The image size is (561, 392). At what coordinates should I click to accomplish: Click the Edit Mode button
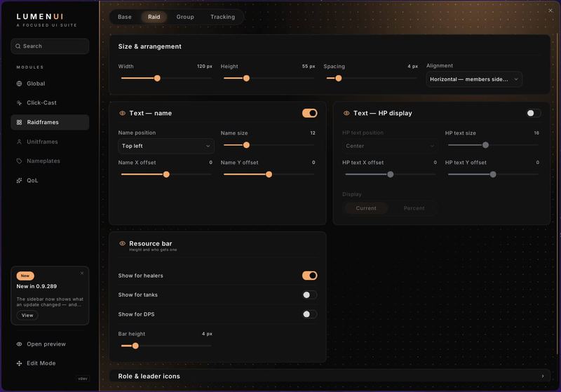click(50, 363)
